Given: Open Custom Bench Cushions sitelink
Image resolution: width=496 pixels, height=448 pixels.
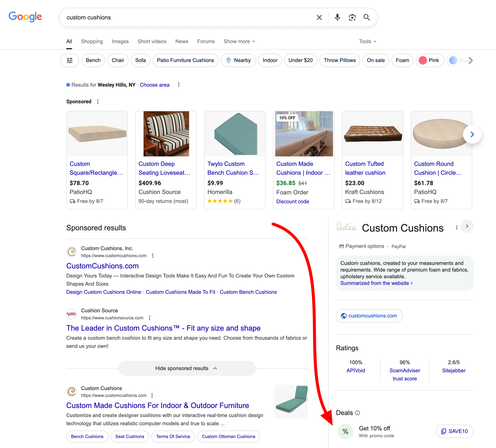Looking at the screenshot, I should [248, 292].
